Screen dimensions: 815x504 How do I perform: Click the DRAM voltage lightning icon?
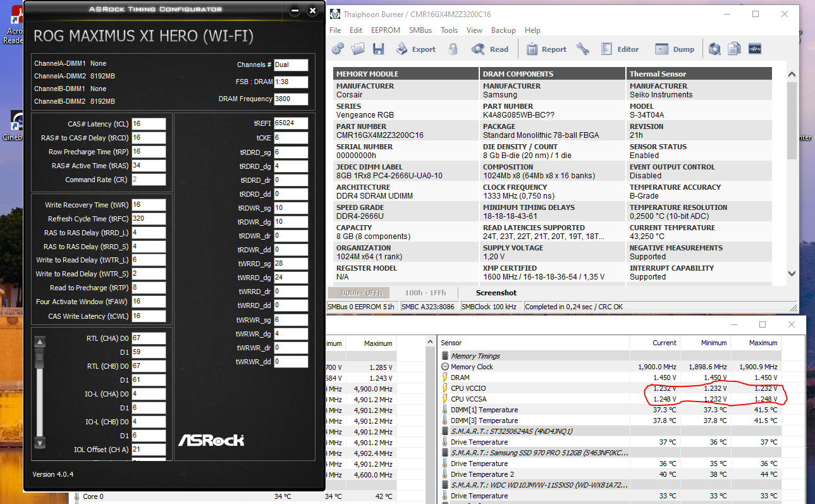[x=444, y=378]
